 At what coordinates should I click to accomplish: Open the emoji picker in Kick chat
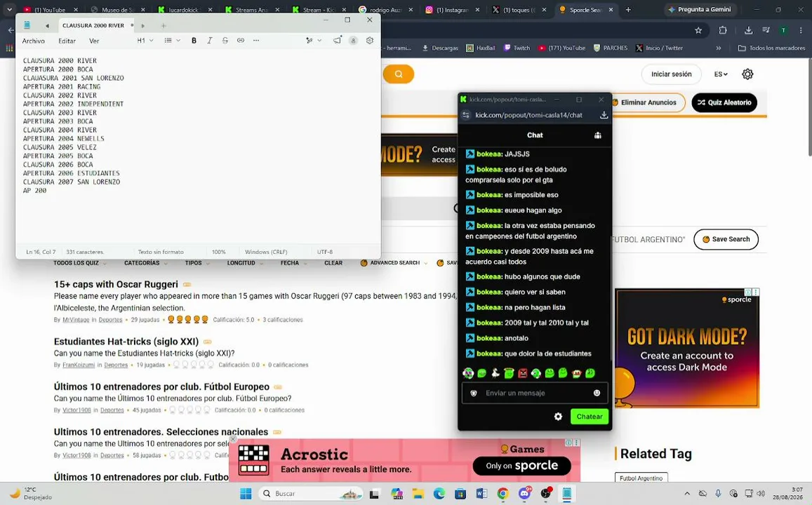click(597, 393)
